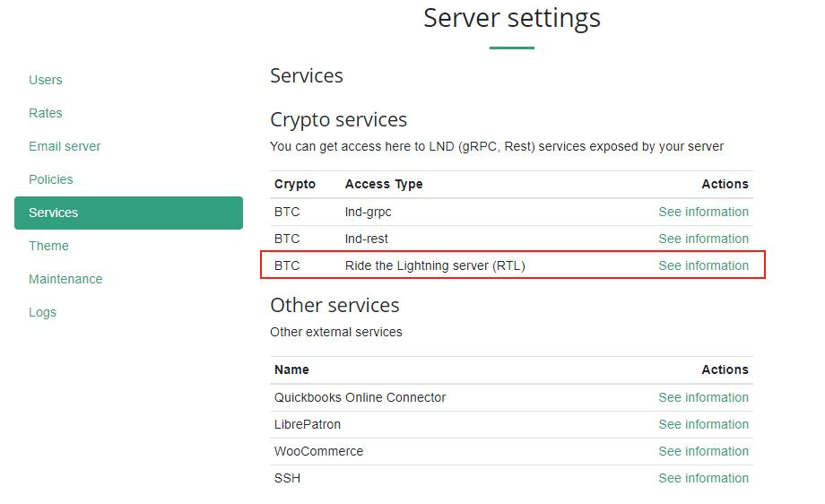Open the Theme settings page
This screenshot has height=504, width=825.
tap(48, 246)
